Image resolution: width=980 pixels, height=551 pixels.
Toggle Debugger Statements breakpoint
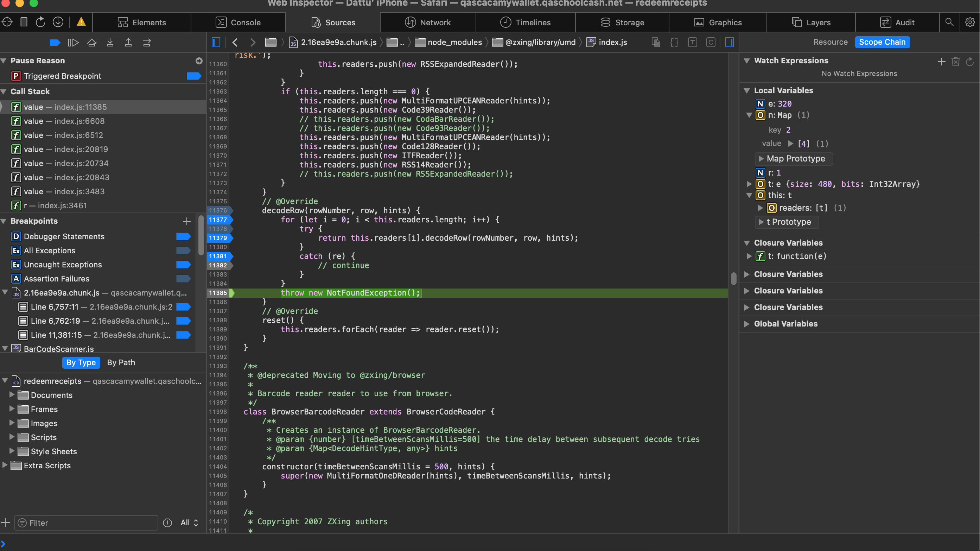(183, 237)
